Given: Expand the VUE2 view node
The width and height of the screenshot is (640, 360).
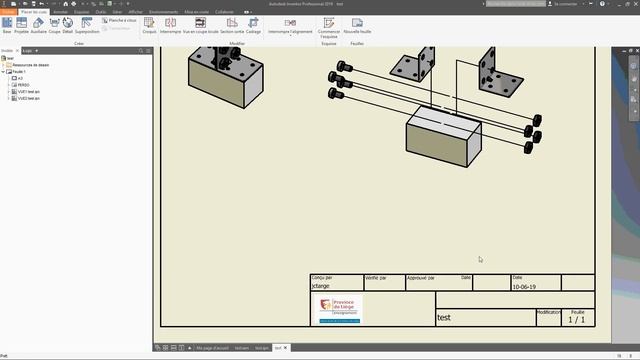Looking at the screenshot, I should coord(9,98).
